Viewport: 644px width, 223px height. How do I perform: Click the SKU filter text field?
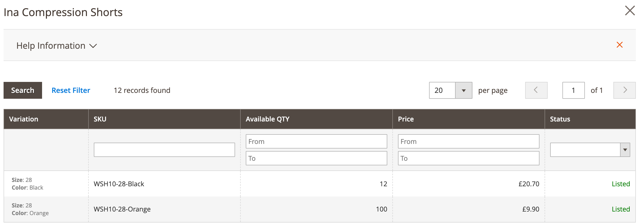point(164,150)
